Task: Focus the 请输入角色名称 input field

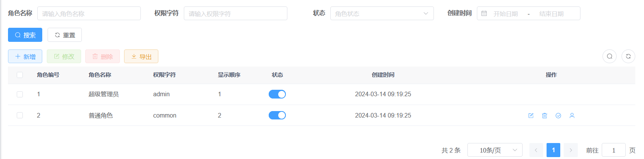Action: pos(89,13)
